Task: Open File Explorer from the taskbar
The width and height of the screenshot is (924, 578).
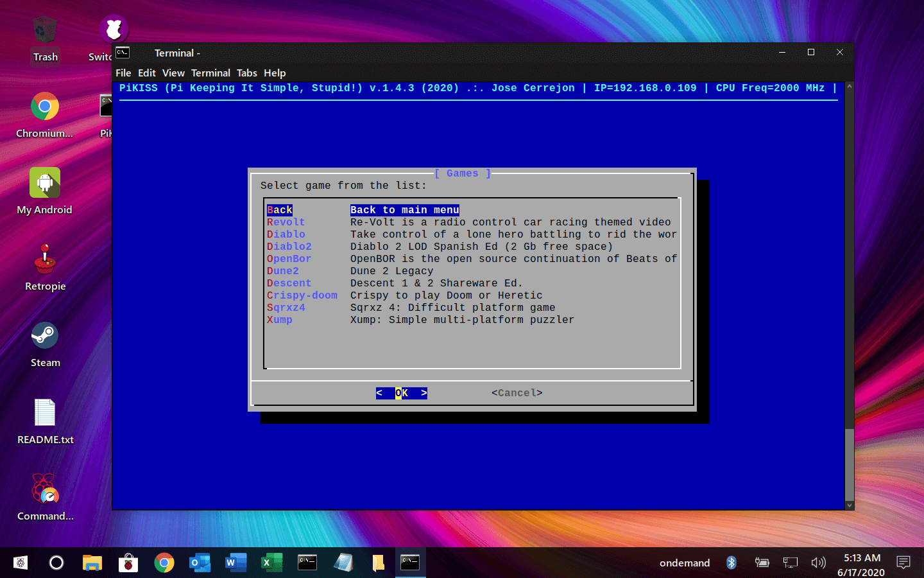Action: [92, 563]
